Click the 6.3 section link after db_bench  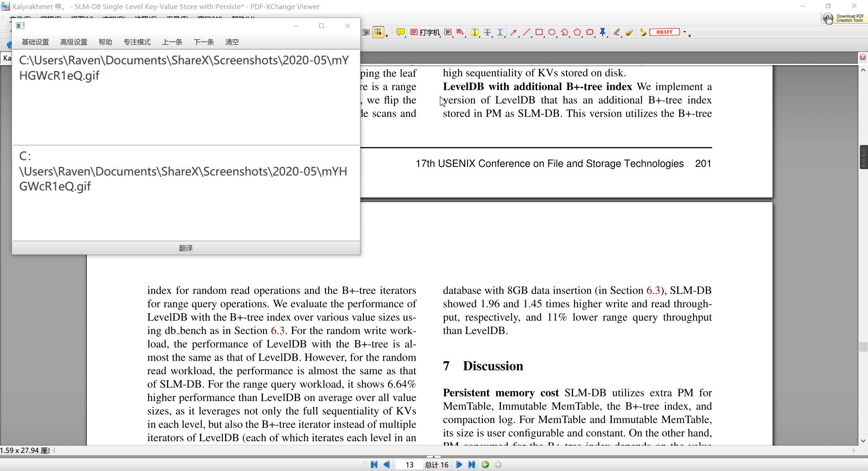(x=278, y=331)
